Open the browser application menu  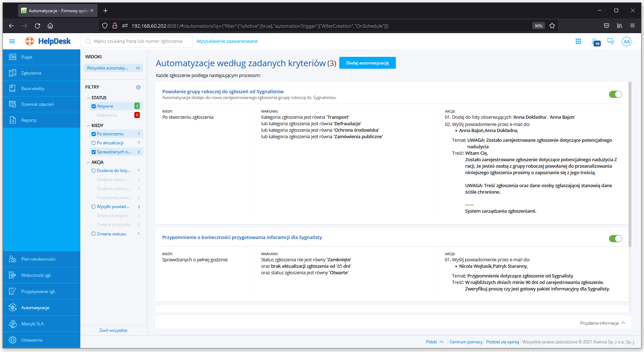[x=632, y=26]
